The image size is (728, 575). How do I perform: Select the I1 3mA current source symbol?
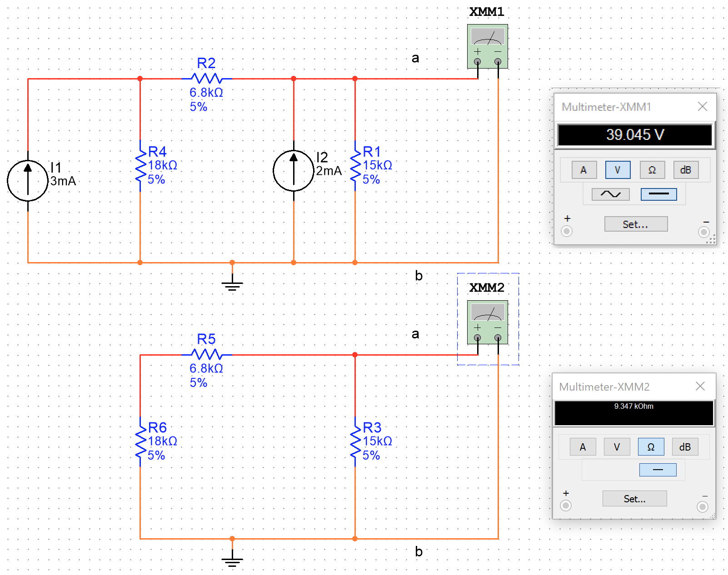(28, 180)
